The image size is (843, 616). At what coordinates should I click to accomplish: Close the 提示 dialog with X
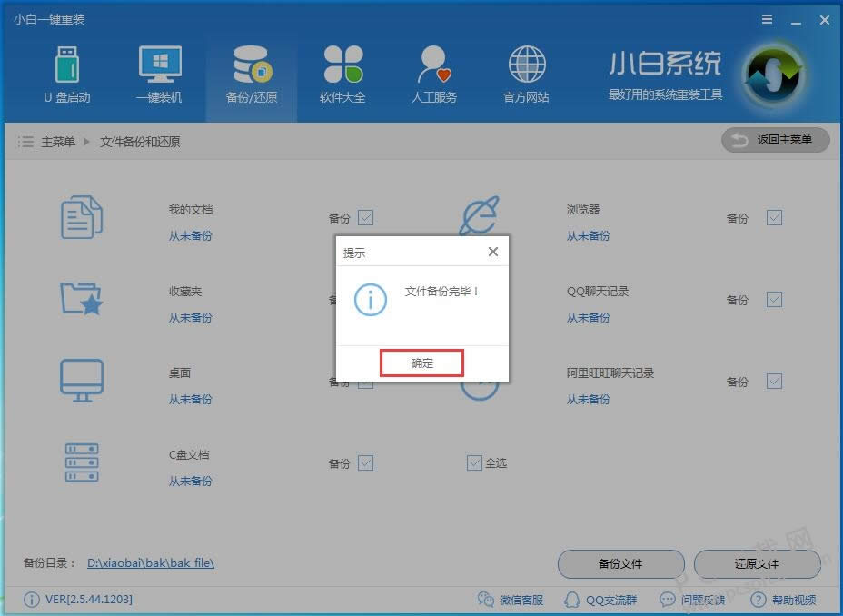[x=493, y=252]
